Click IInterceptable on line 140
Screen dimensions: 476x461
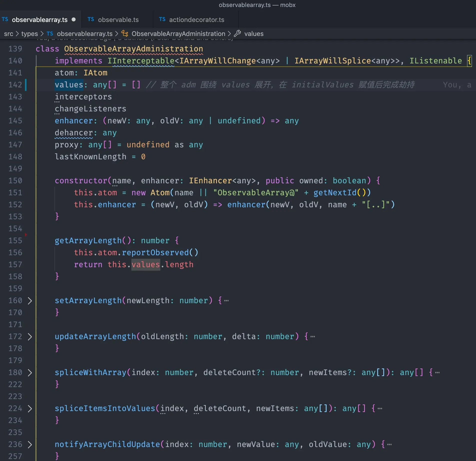[141, 61]
